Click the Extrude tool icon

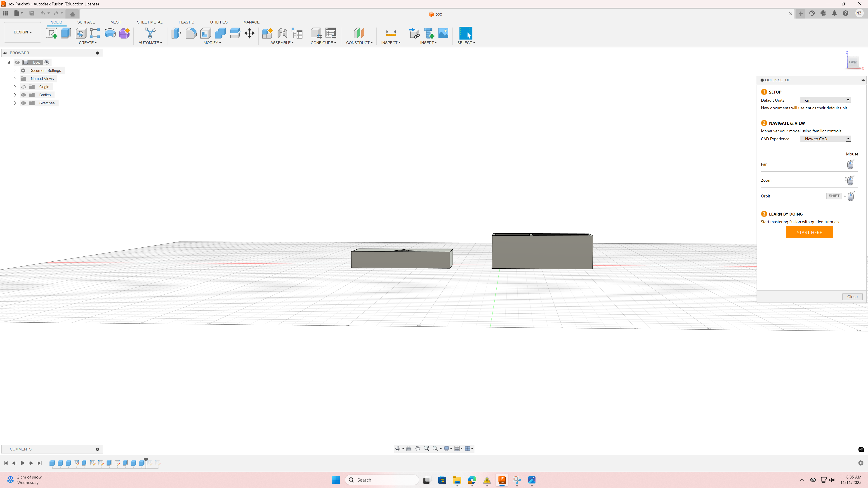(66, 33)
